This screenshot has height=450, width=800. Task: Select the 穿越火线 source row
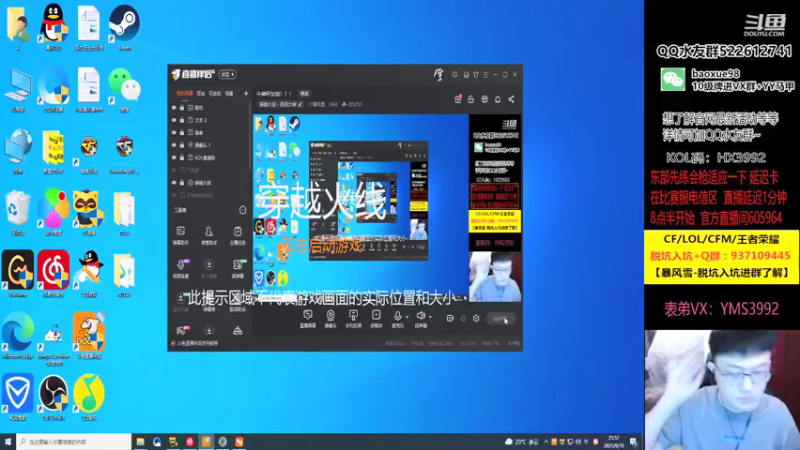(x=209, y=182)
